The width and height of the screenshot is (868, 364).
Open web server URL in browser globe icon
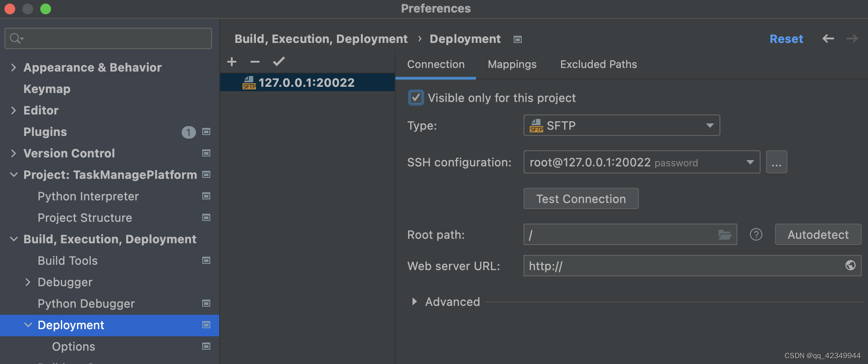pyautogui.click(x=851, y=265)
